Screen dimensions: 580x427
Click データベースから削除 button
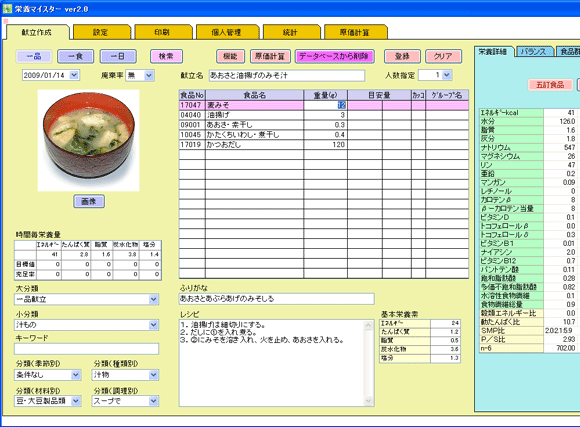(334, 56)
